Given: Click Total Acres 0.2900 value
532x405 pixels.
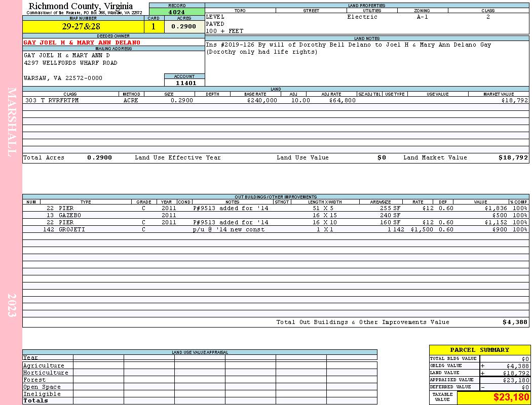Looking at the screenshot, I should pyautogui.click(x=99, y=157).
